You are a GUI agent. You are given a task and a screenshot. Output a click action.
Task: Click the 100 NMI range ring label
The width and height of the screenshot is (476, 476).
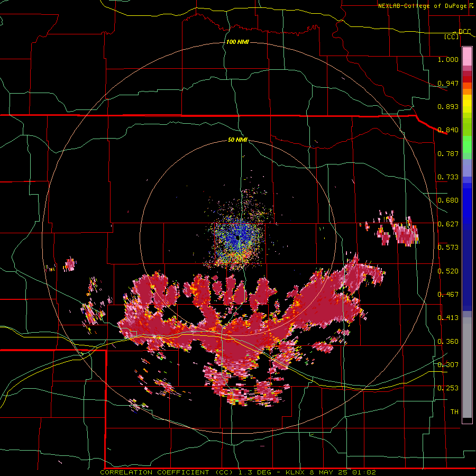(237, 42)
